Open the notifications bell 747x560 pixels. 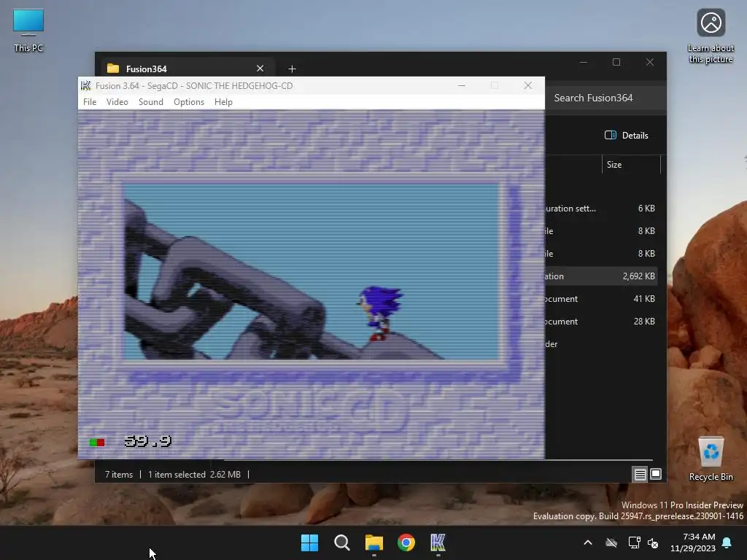click(727, 542)
